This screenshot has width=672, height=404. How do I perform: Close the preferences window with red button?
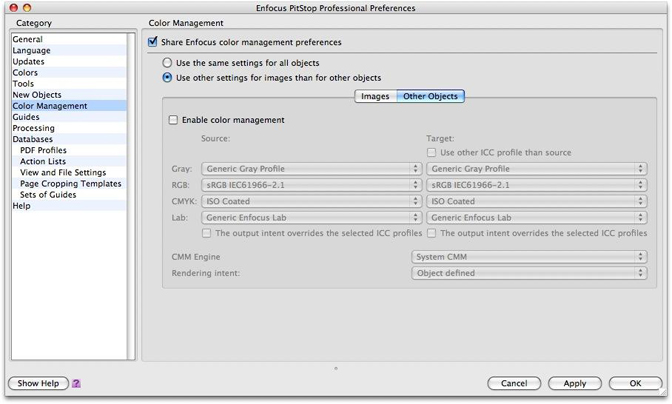point(13,7)
